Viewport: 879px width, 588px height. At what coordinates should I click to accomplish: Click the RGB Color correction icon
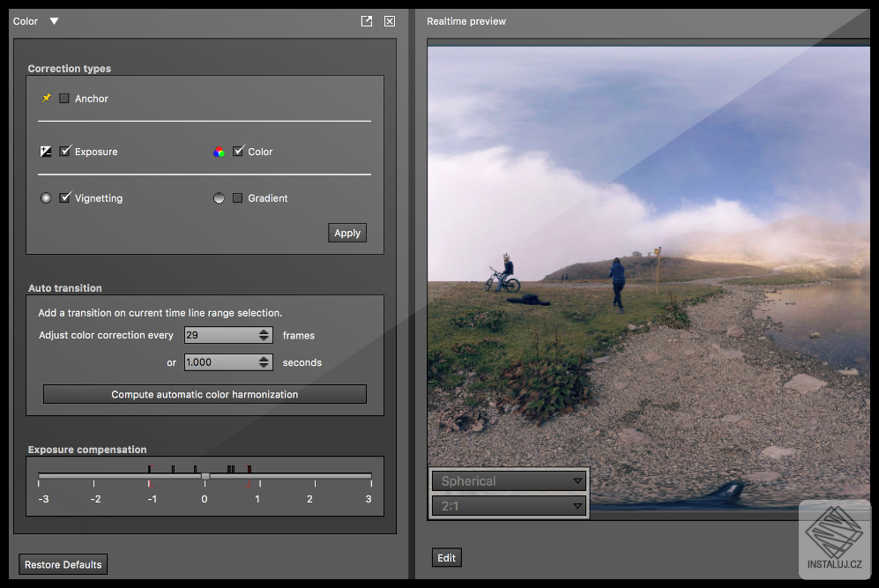220,152
